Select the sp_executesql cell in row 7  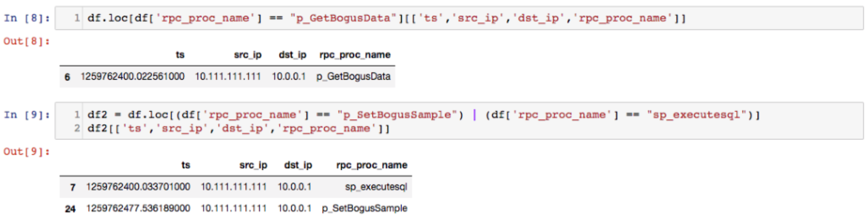tap(376, 187)
